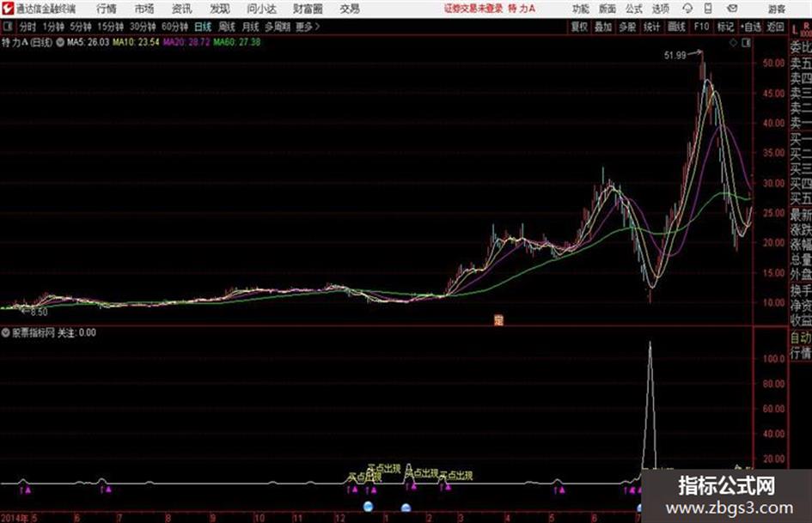Click the 自动 label in the right sidebar
This screenshot has height=523, width=812.
[801, 338]
